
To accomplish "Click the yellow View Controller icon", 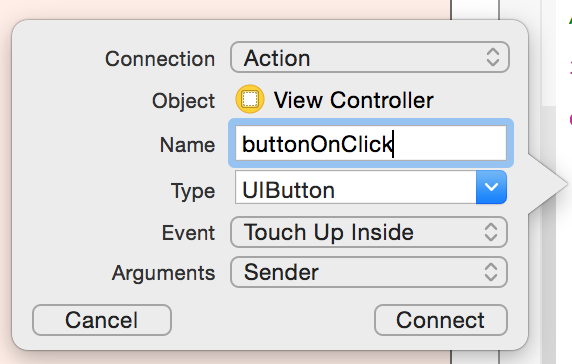I will coord(250,99).
